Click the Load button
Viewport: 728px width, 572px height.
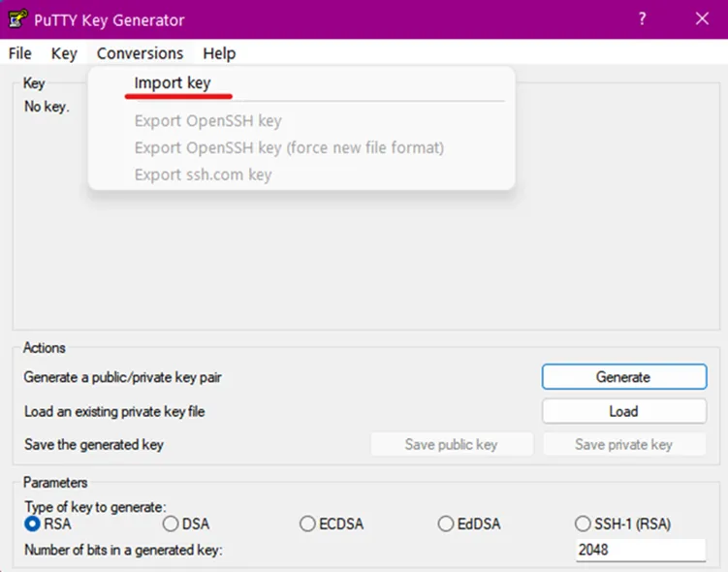point(624,411)
